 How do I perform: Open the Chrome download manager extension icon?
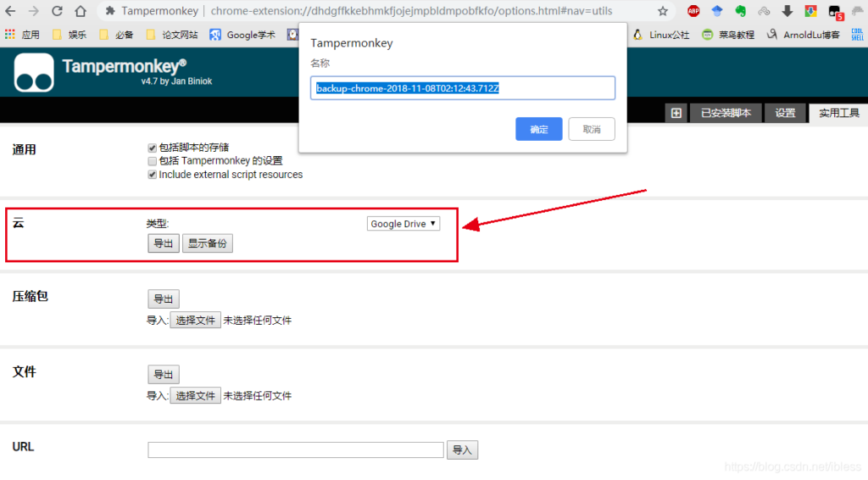810,10
